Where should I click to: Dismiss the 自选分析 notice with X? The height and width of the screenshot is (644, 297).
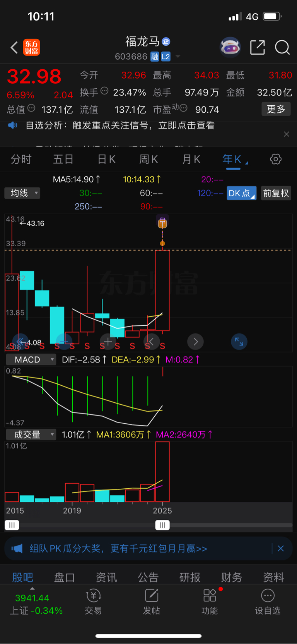point(286,134)
